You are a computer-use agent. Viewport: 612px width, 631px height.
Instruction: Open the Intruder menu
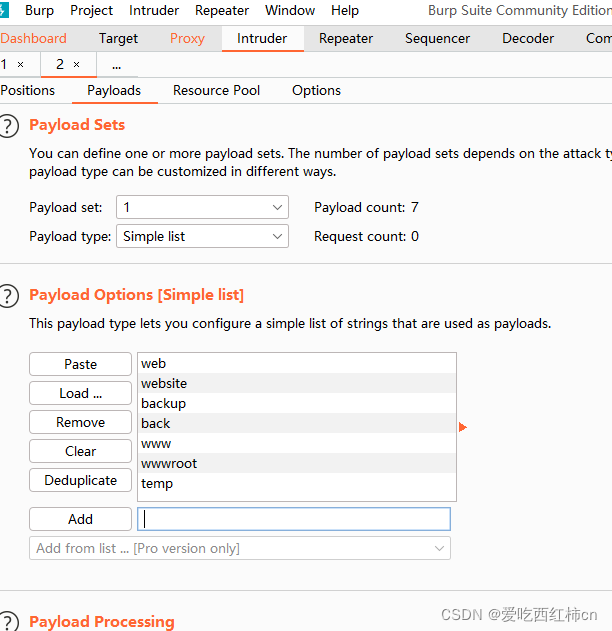[x=154, y=10]
